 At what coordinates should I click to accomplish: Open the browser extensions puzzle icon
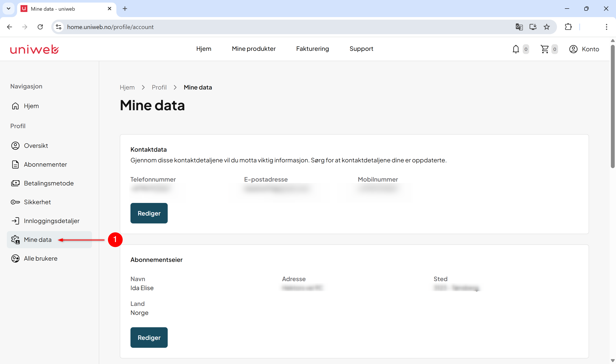[568, 27]
